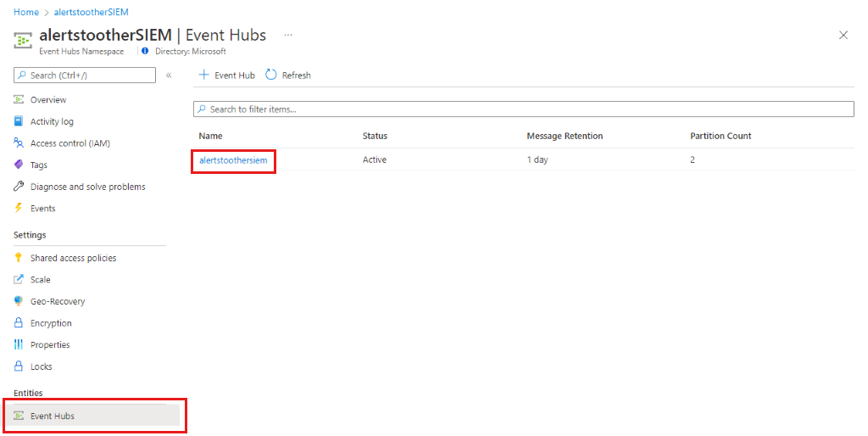868x436 pixels.
Task: Close the Event Hubs blade
Action: coord(843,35)
